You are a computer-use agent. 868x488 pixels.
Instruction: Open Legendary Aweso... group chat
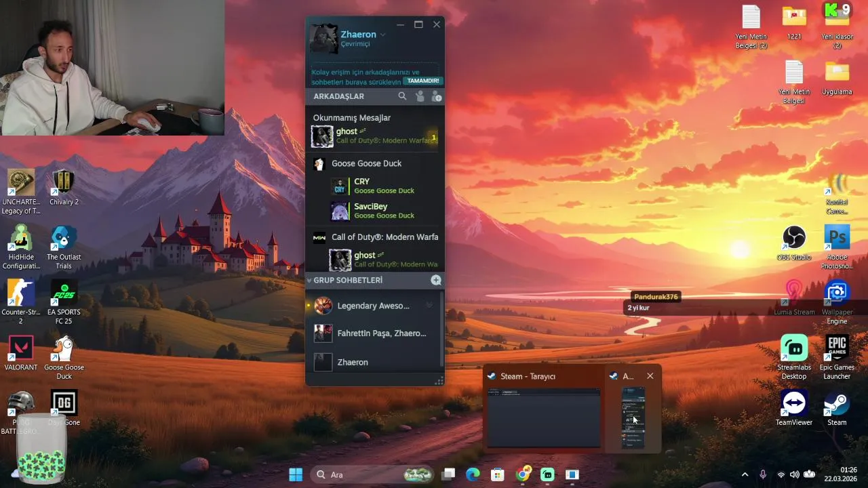click(x=373, y=306)
